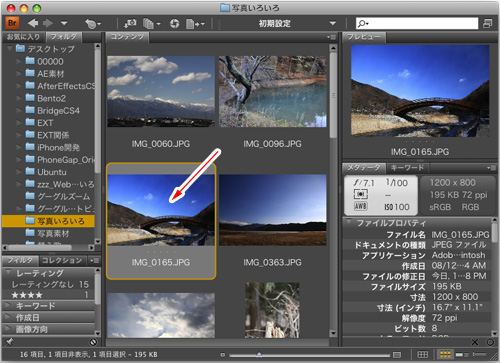Open the メタデータ tab
Viewport: 500px width, 363px height.
pyautogui.click(x=364, y=168)
